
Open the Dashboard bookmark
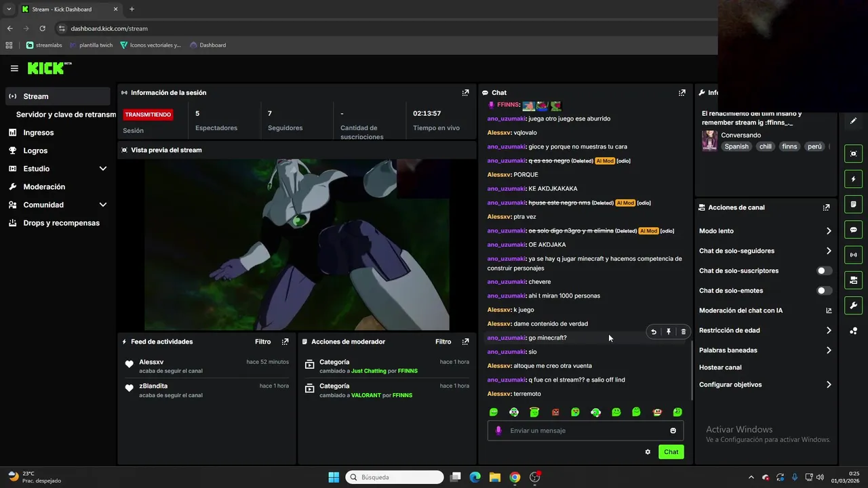(208, 45)
